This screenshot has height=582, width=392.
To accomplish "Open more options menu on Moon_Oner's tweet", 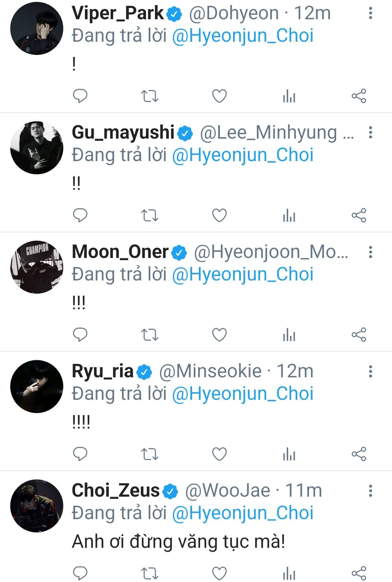I will pos(370,252).
